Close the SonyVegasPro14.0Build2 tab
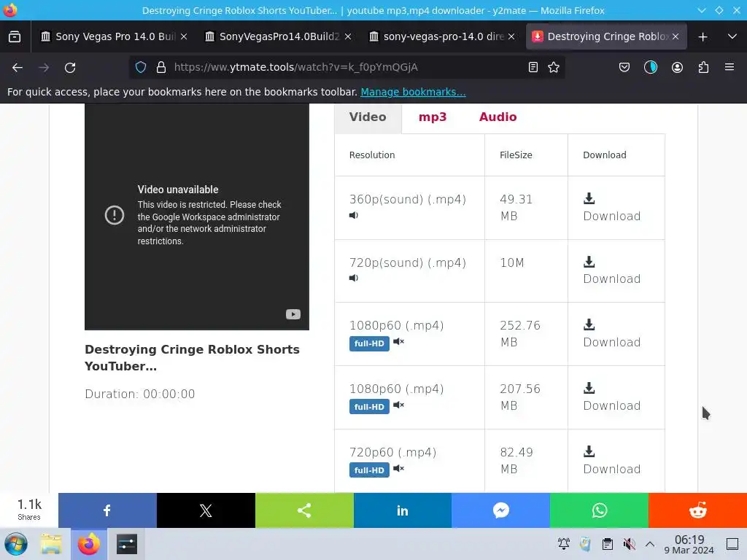The width and height of the screenshot is (747, 560). pyautogui.click(x=348, y=36)
